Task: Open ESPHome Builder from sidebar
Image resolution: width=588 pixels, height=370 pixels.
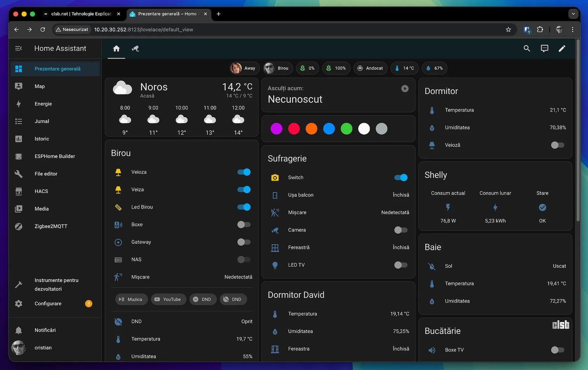Action: coord(55,156)
